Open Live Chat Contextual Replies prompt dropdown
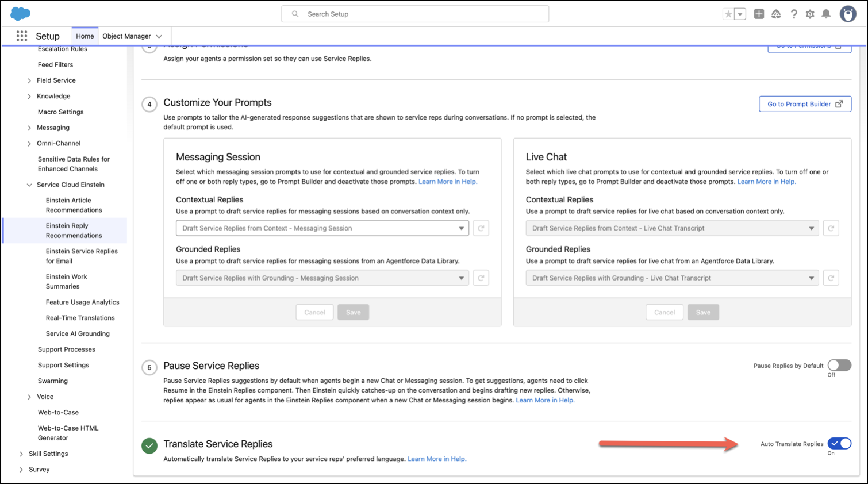This screenshot has width=868, height=484. point(672,228)
